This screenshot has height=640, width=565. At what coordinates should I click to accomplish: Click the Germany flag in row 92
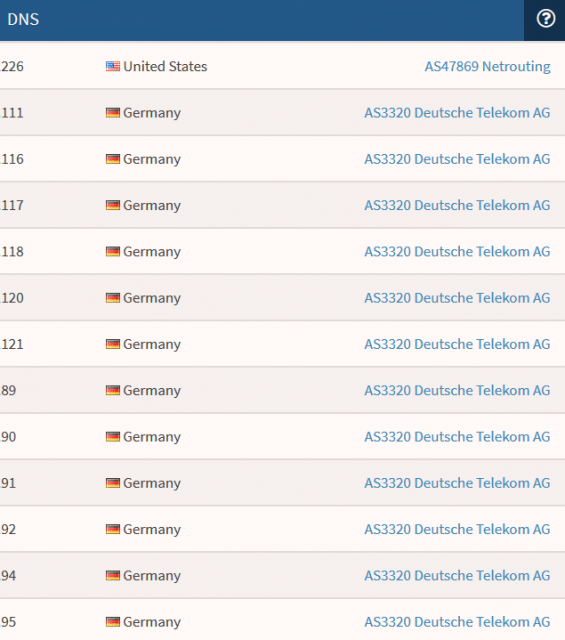(x=113, y=529)
